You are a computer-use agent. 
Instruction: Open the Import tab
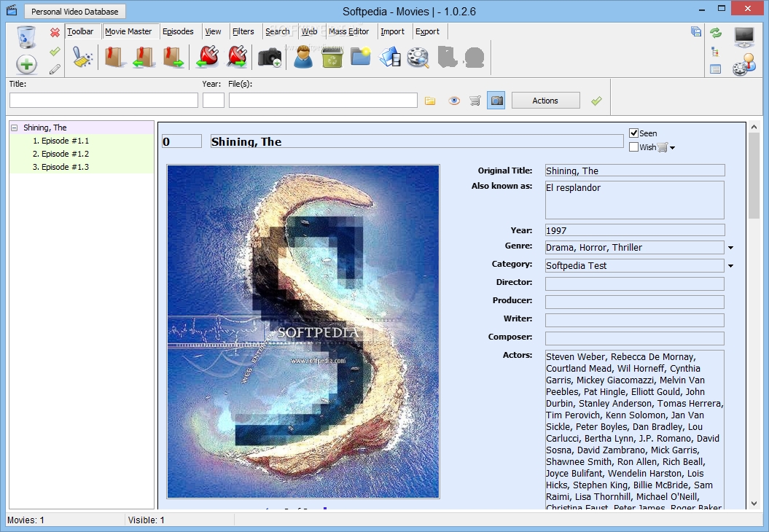tap(392, 31)
